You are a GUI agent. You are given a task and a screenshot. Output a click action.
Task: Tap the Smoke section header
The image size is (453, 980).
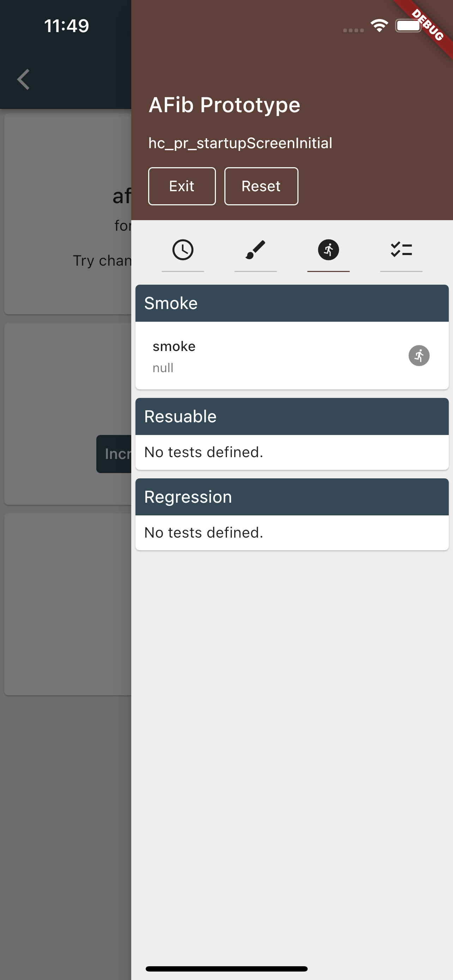tap(292, 303)
